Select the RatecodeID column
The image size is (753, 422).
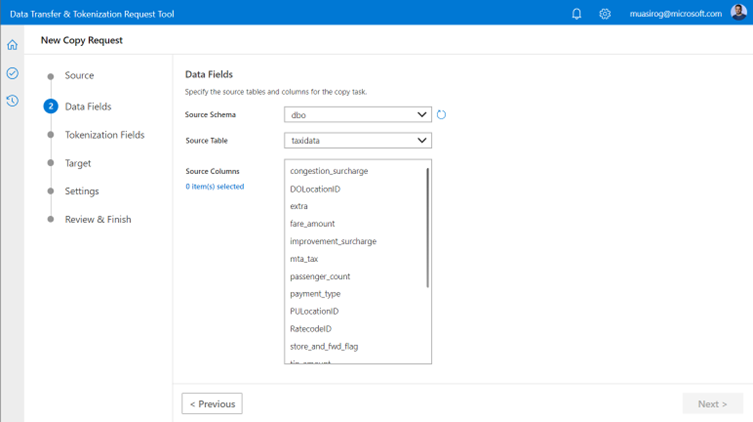(x=311, y=329)
